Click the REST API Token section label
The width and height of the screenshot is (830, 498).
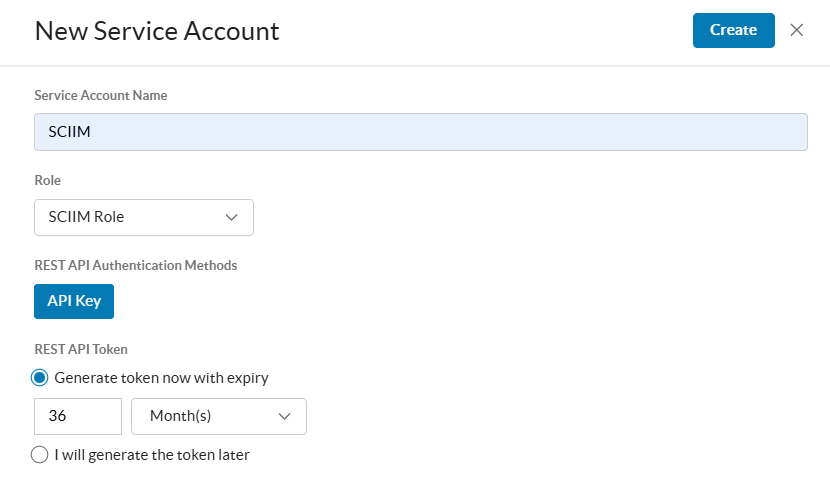click(81, 349)
